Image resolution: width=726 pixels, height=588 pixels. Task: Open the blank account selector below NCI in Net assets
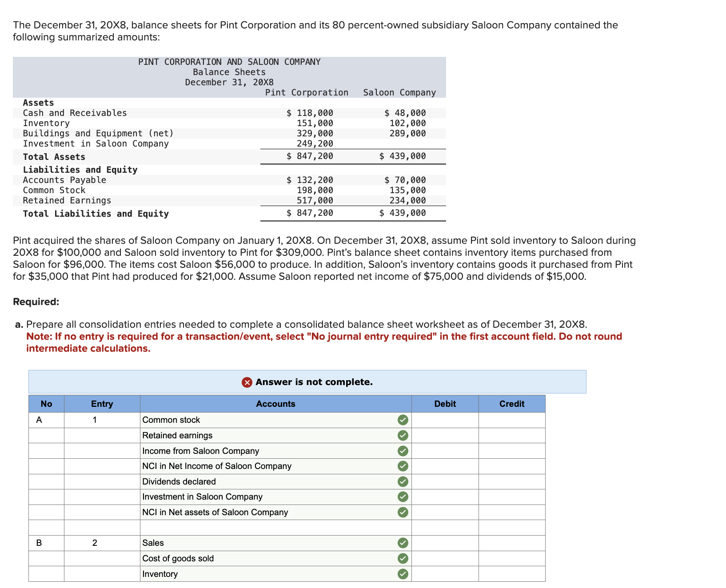(275, 527)
